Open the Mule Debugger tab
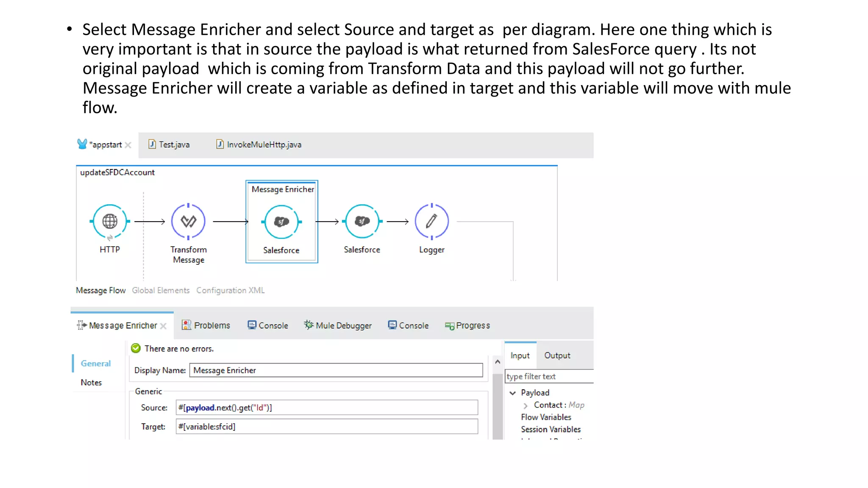Image resolution: width=868 pixels, height=488 pixels. coord(338,325)
